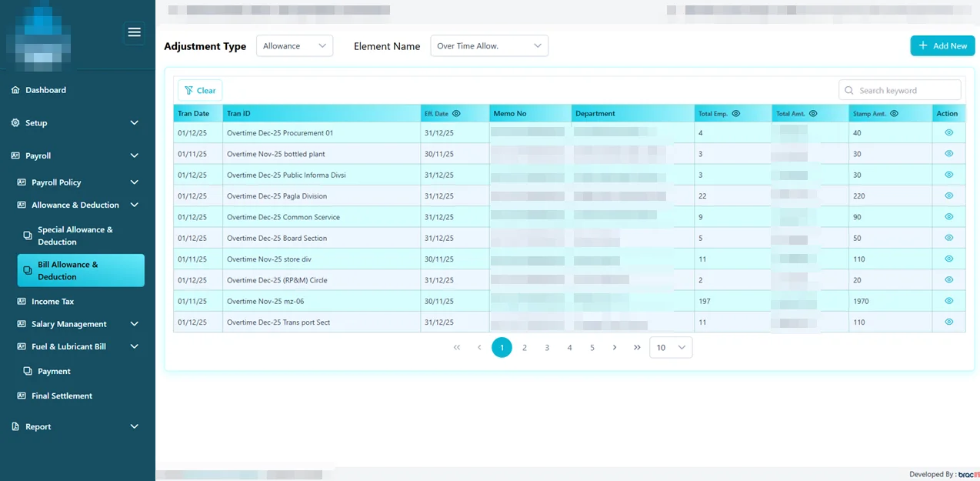Open Income Tax menu item

[52, 302]
